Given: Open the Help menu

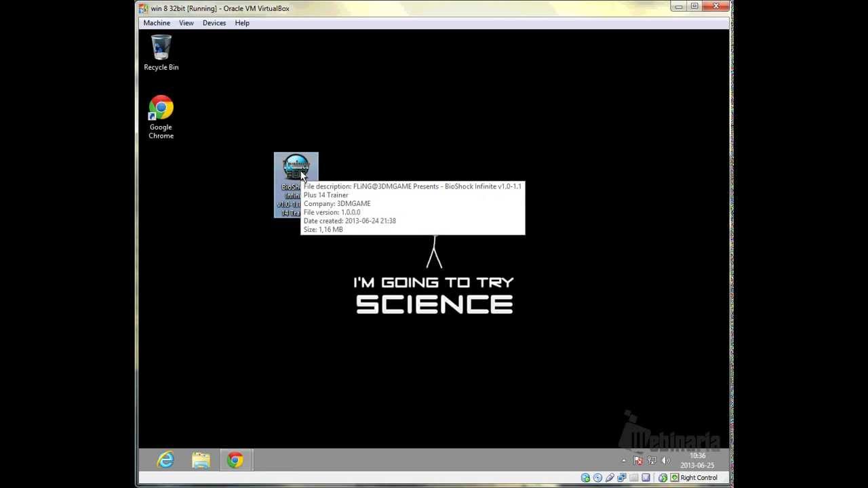Looking at the screenshot, I should 242,23.
